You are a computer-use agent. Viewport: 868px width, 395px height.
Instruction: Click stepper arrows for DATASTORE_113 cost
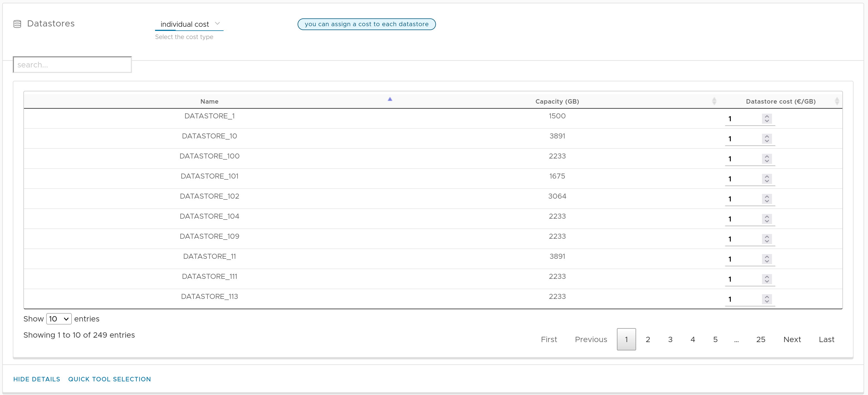767,299
